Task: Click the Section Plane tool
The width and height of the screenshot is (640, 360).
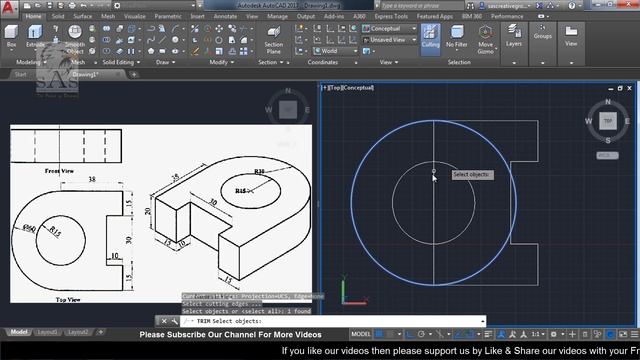Action: [x=273, y=40]
